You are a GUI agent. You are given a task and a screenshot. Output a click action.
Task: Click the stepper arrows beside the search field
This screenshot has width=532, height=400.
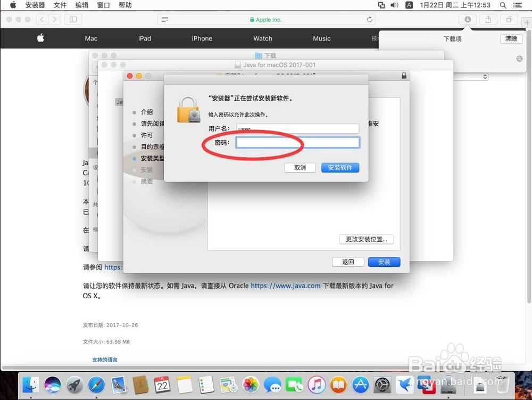tap(484, 77)
